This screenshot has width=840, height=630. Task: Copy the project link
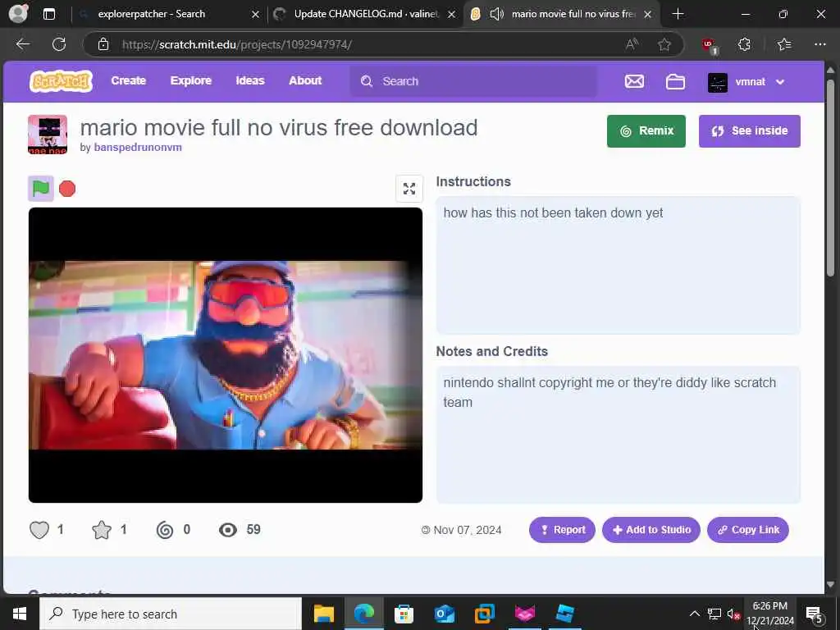coord(748,530)
